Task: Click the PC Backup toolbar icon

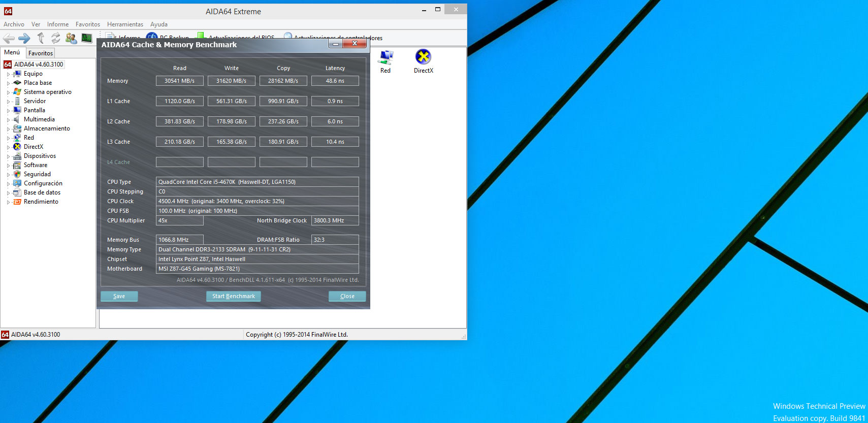Action: [151, 36]
